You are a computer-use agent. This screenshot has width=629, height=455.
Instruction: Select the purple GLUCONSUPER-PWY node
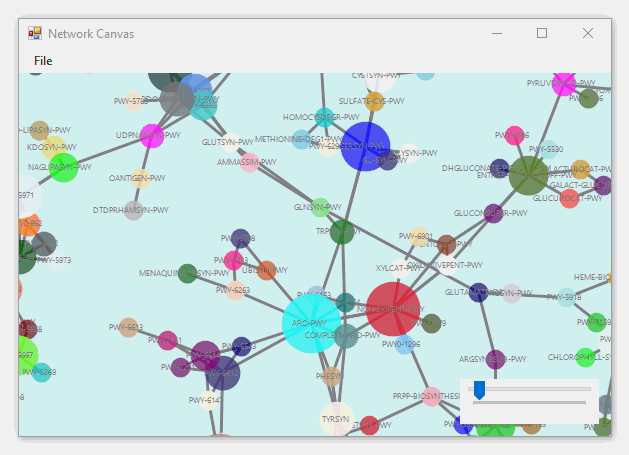493,213
